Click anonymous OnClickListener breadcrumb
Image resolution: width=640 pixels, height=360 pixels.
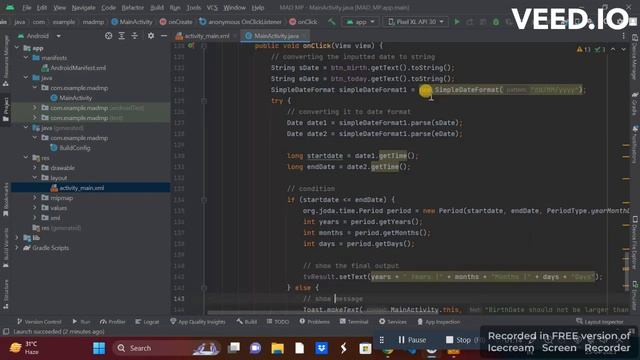(240, 22)
